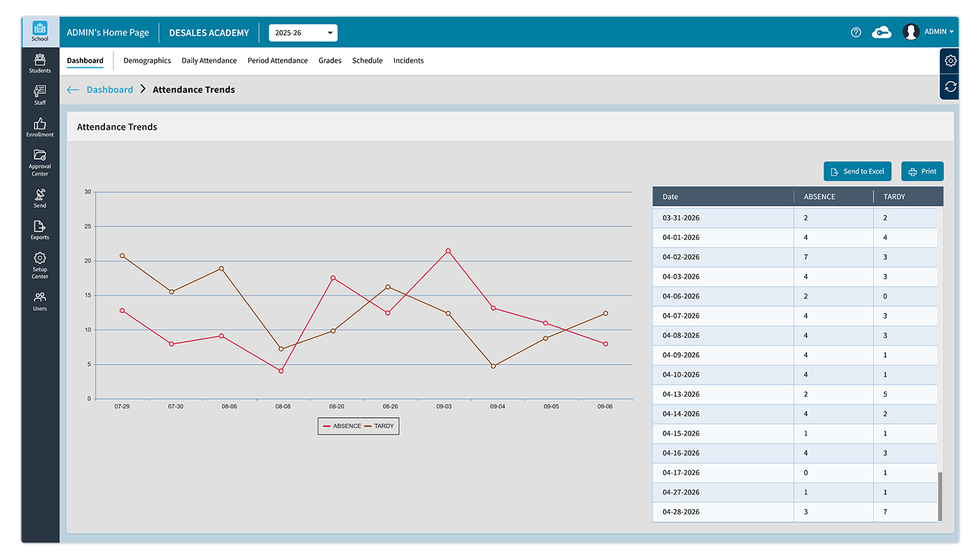Click the 04-07-2026 date cell
Viewport: 980px width, 560px height.
(723, 316)
